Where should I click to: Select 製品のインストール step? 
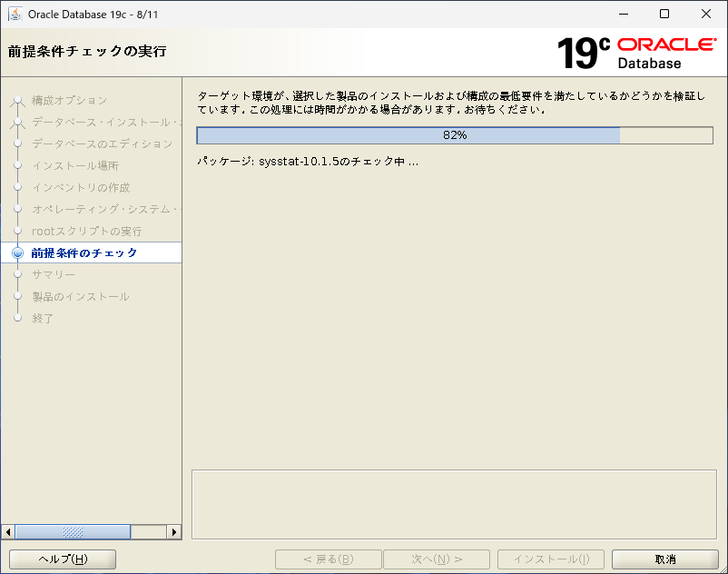tap(80, 296)
